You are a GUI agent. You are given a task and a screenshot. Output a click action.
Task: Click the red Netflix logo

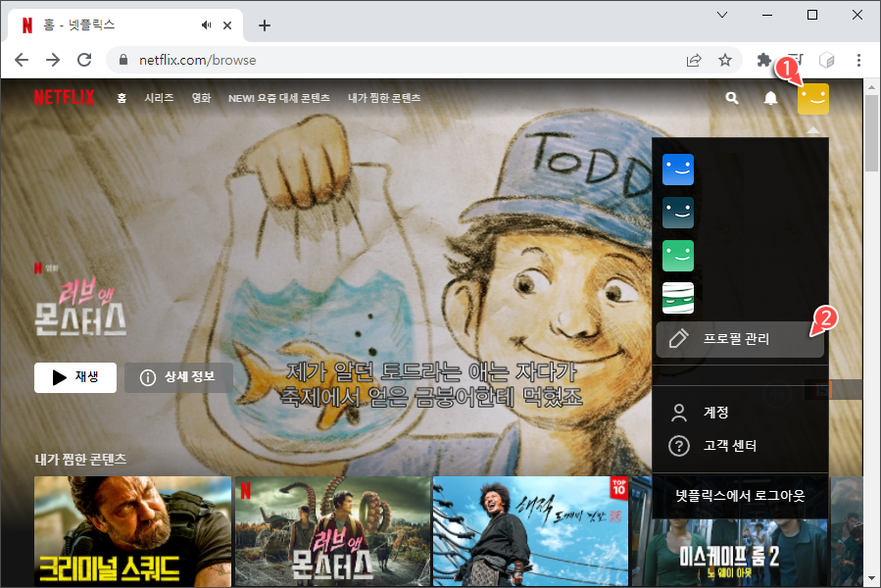[63, 97]
